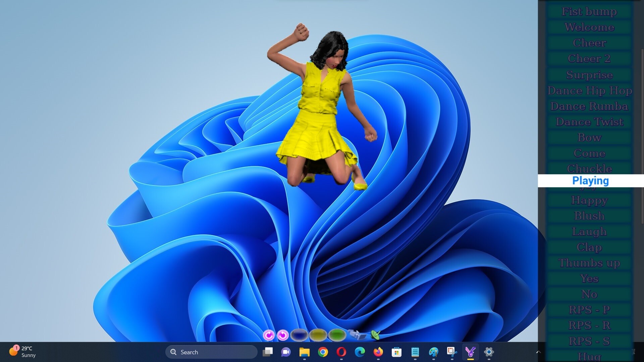644x362 pixels.
Task: Select the RPS - R animation
Action: tap(589, 325)
